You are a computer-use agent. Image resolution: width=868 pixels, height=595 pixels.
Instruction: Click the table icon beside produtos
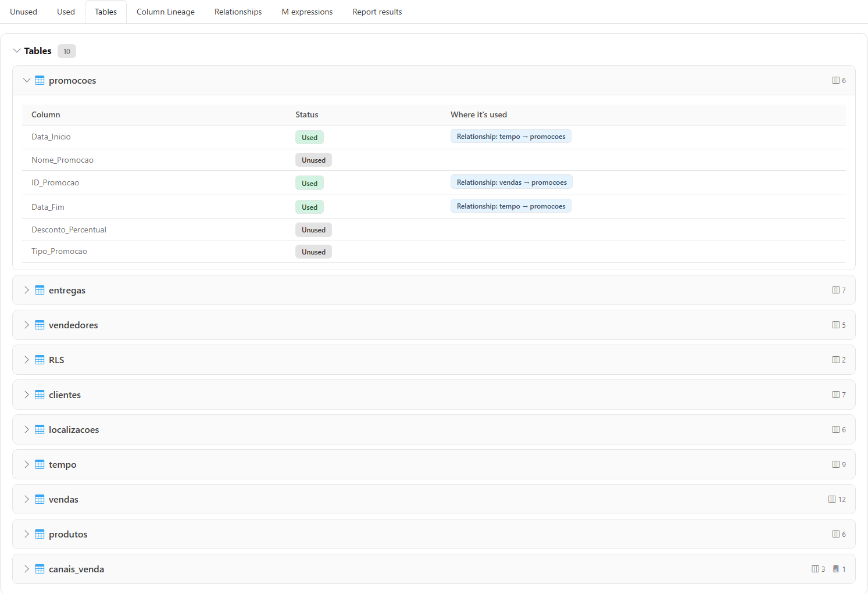click(x=40, y=534)
